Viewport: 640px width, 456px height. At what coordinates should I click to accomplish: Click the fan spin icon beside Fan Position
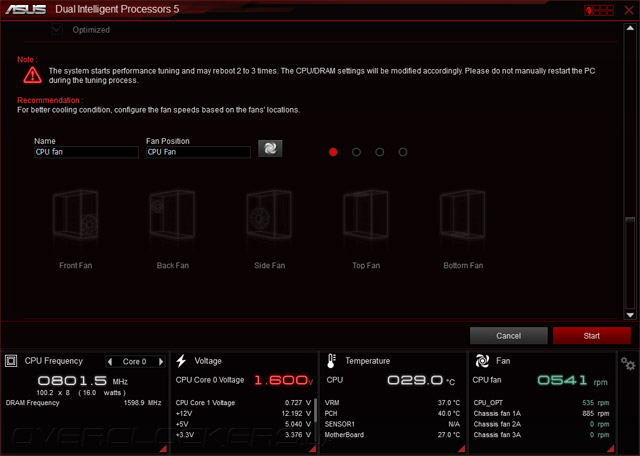click(x=270, y=148)
